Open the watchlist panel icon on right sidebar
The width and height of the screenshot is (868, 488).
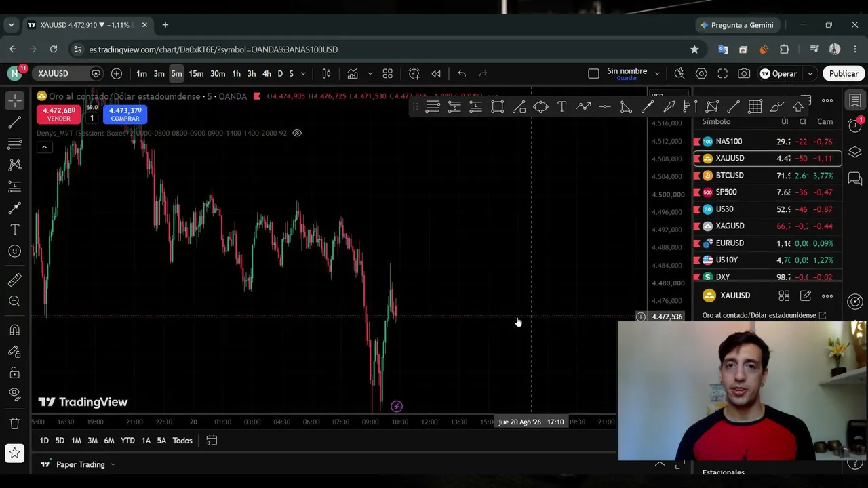click(x=855, y=100)
